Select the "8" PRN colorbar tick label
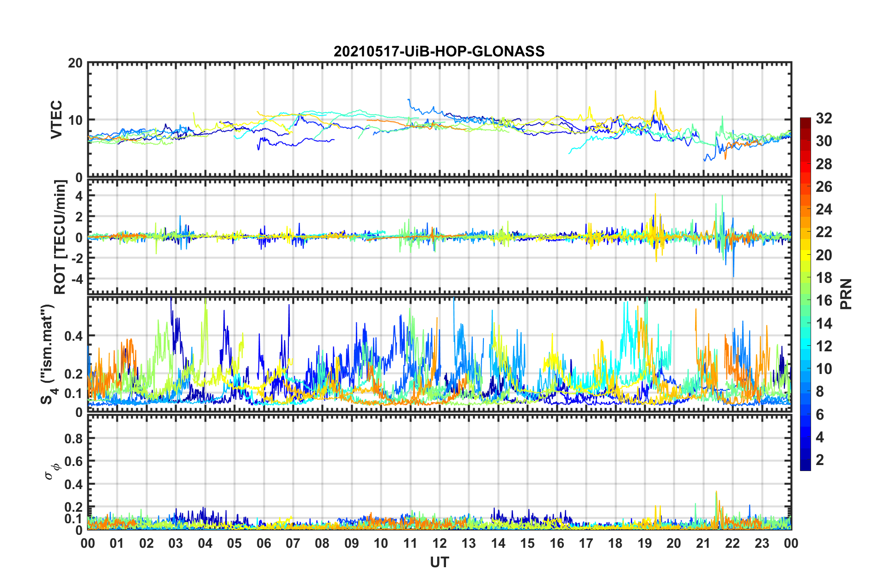This screenshot has height=588, width=879. pos(820,392)
